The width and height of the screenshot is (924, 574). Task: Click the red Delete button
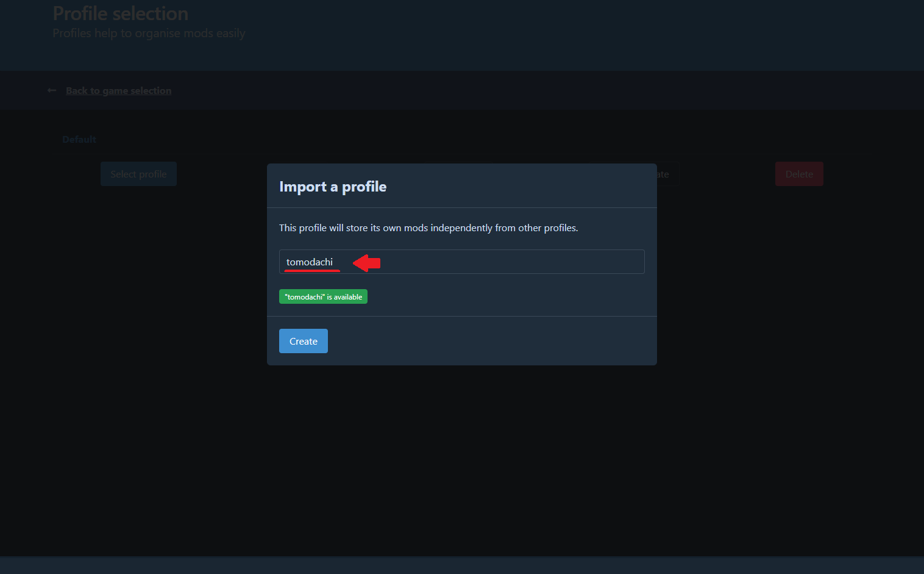798,174
